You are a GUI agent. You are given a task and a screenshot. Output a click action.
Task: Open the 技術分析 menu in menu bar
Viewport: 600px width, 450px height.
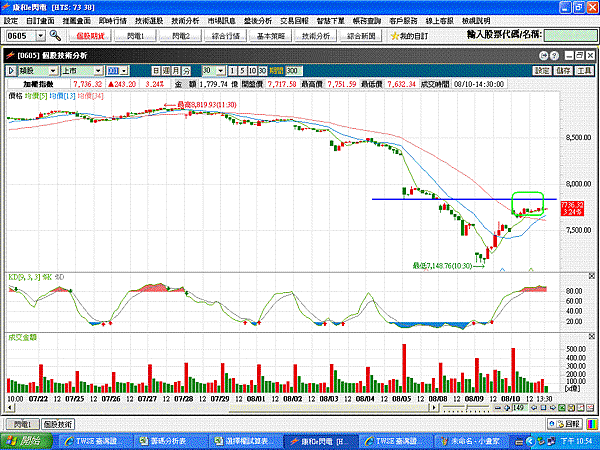tap(185, 21)
